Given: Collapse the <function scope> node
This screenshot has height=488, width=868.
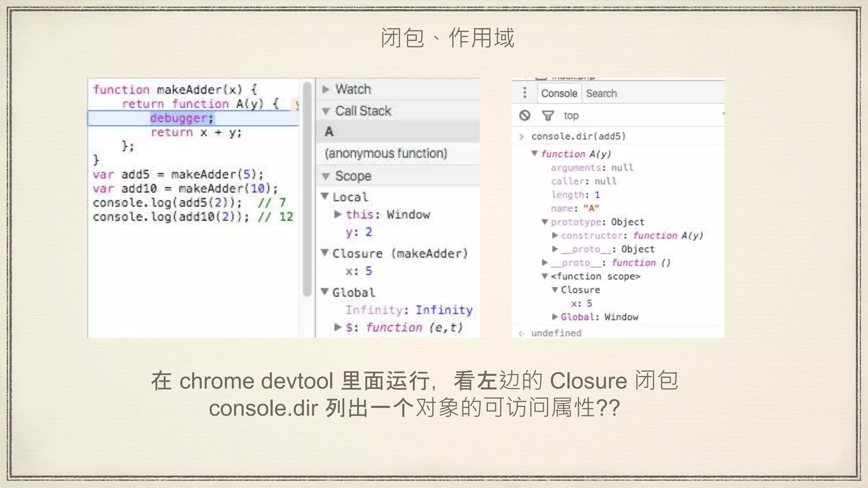Looking at the screenshot, I should (545, 276).
